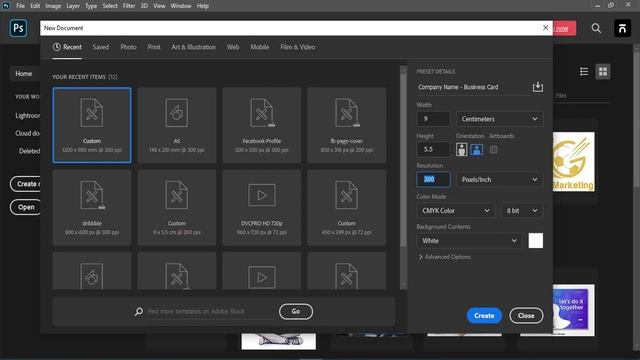Switch to grid view icon

click(x=602, y=71)
